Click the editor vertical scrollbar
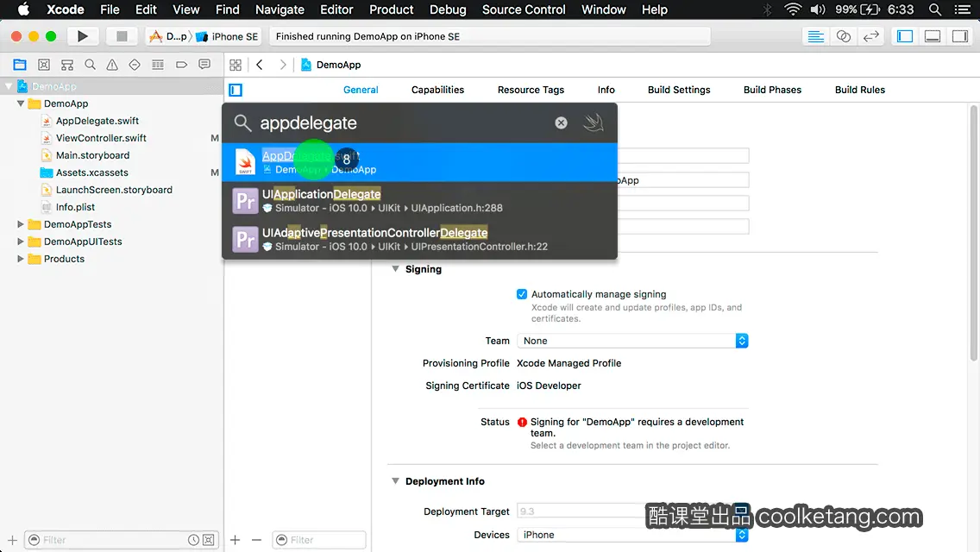The width and height of the screenshot is (980, 552). pos(973,233)
